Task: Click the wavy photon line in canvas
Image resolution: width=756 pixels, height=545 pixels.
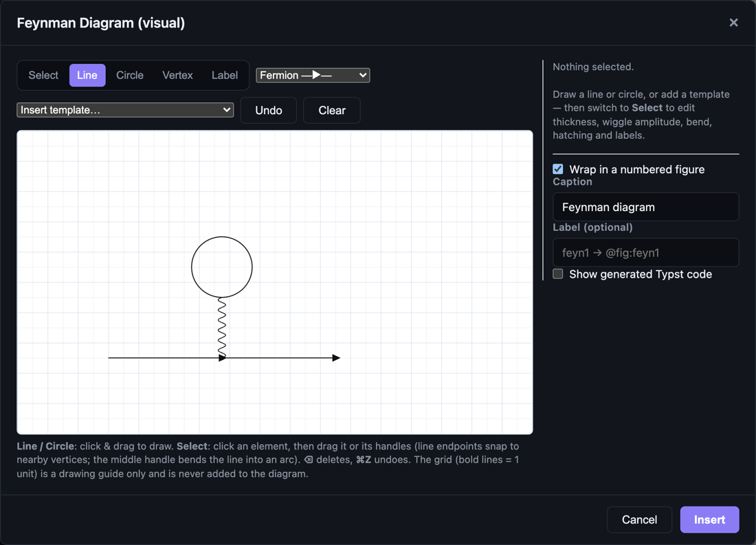Action: (x=222, y=328)
